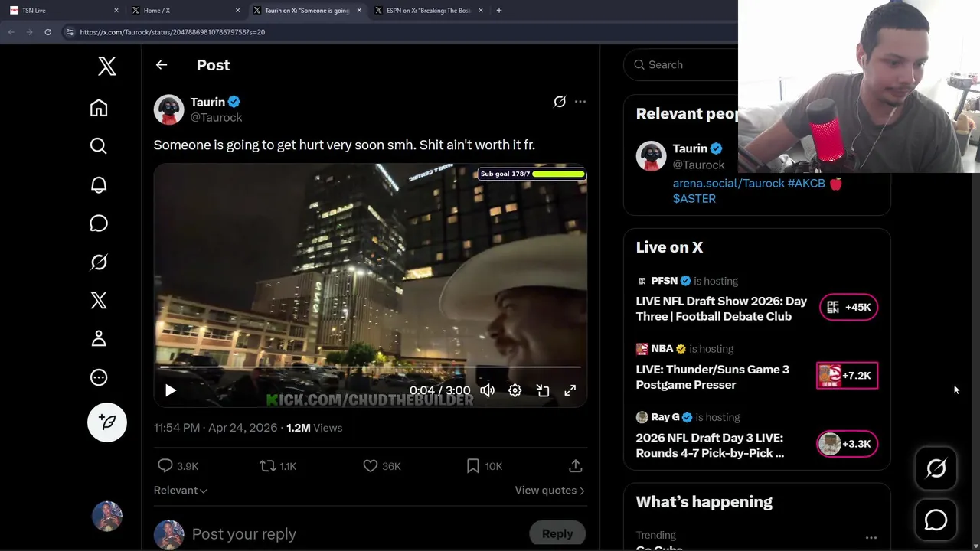Screen dimensions: 980x551
Task: Bookmark the post with 10K bookmarks
Action: [x=484, y=466]
